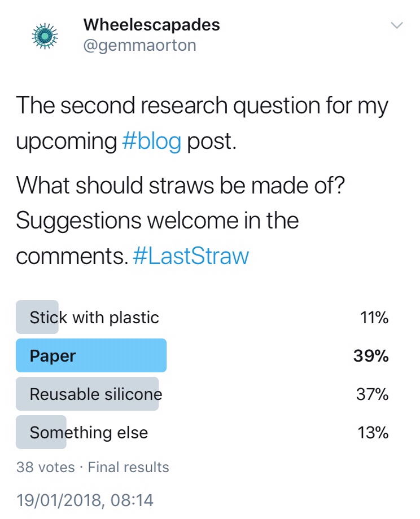The height and width of the screenshot is (519, 420).
Task: Open the #blog hashtag
Action: (x=151, y=141)
